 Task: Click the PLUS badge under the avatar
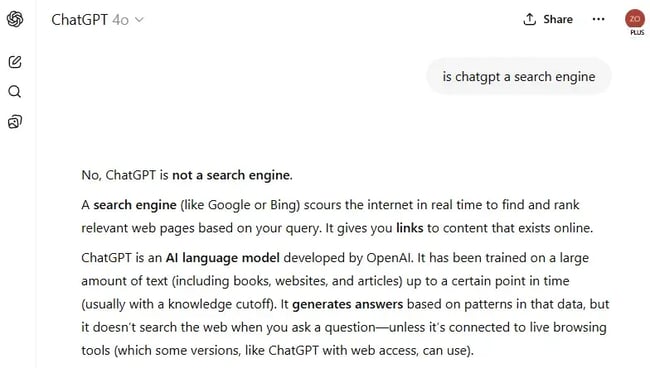[x=637, y=32]
